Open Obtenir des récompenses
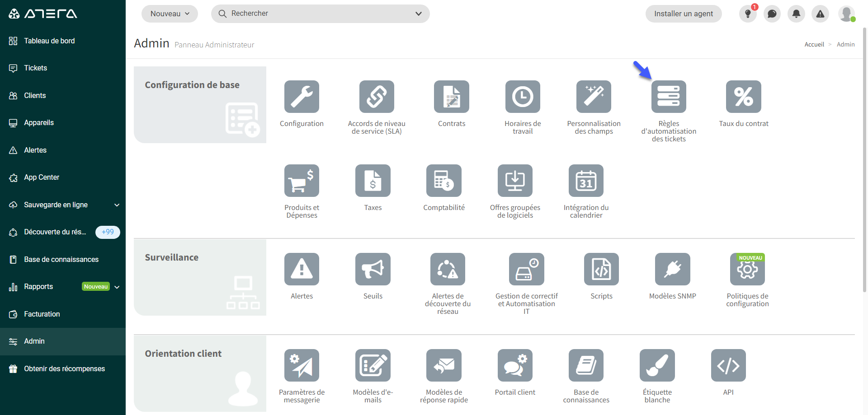This screenshot has height=415, width=868. pos(63,368)
